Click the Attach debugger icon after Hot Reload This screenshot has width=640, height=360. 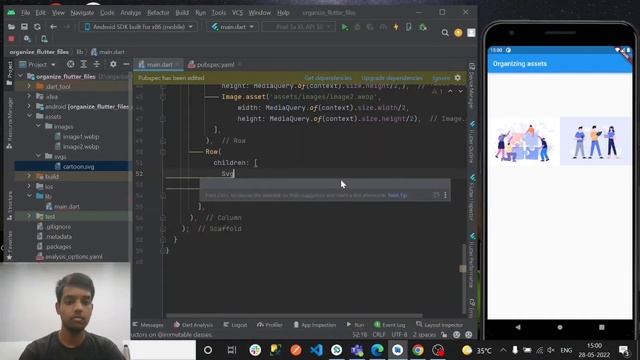coord(423,27)
